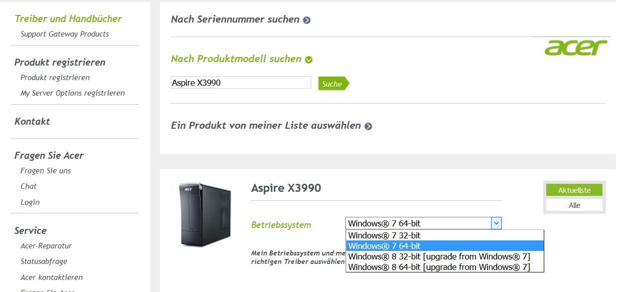
Task: Collapse Nach Produktmodell suchen arrow icon
Action: click(309, 60)
